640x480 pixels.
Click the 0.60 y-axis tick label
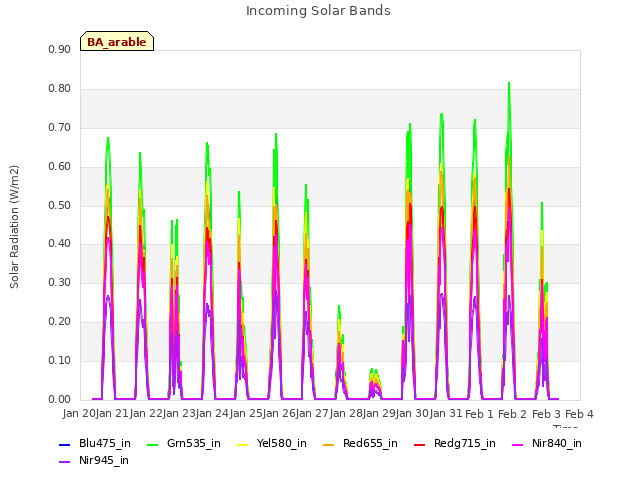(x=60, y=167)
